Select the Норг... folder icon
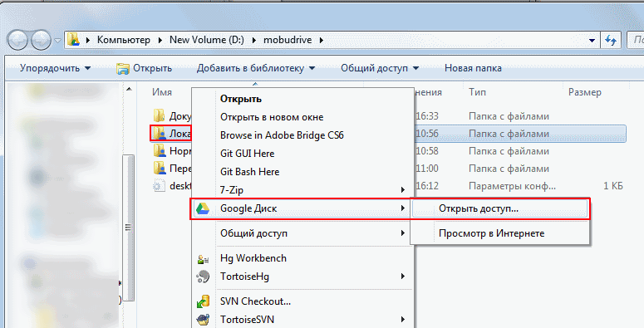 (160, 151)
